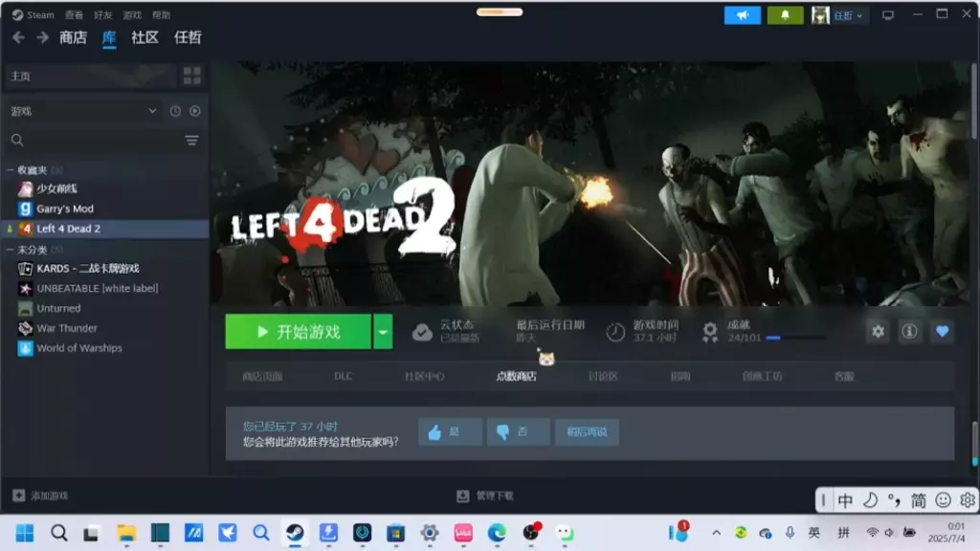Select Left 4 Dead 2 in library
Screen dimensions: 980x551
point(105,229)
